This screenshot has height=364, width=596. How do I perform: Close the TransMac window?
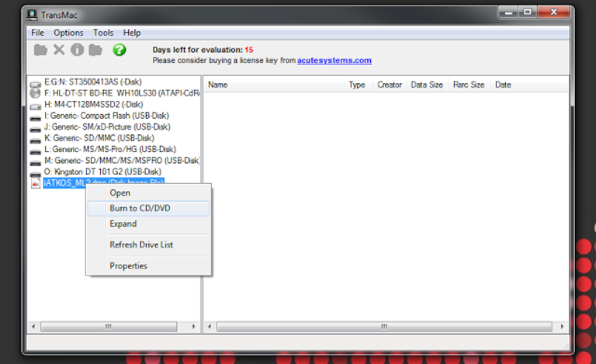554,12
